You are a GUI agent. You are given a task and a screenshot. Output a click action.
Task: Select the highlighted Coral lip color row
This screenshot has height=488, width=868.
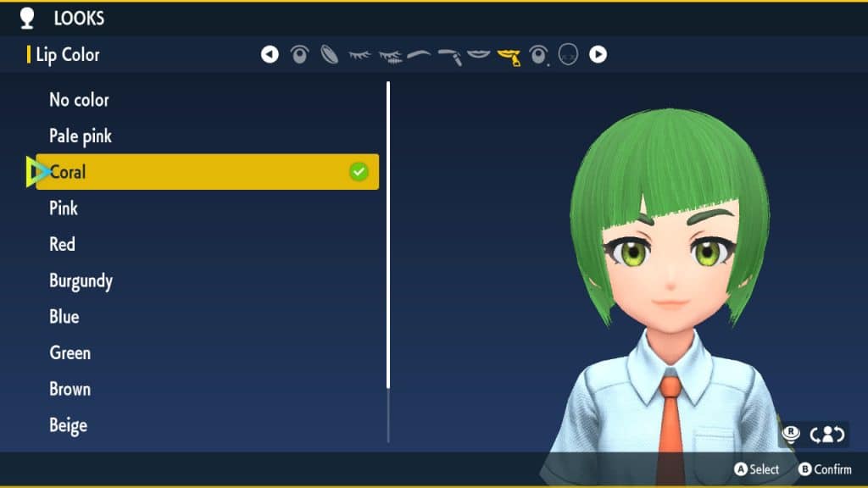coord(207,172)
